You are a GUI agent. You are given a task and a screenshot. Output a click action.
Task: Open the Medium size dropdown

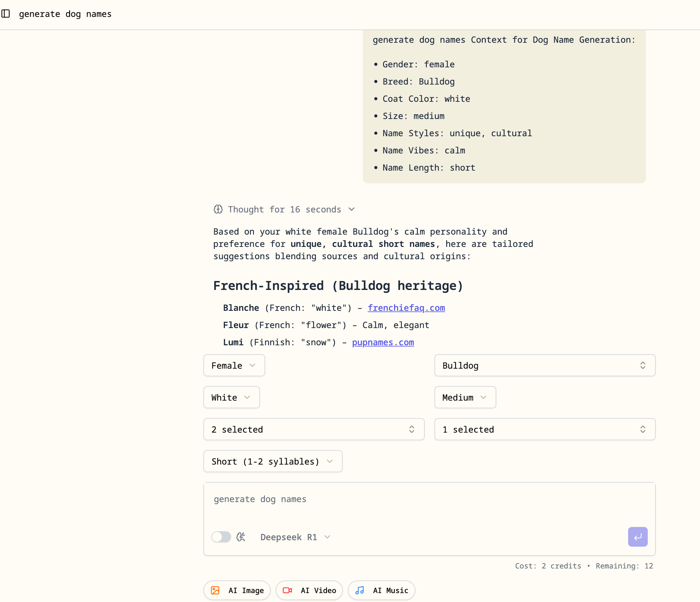click(465, 397)
